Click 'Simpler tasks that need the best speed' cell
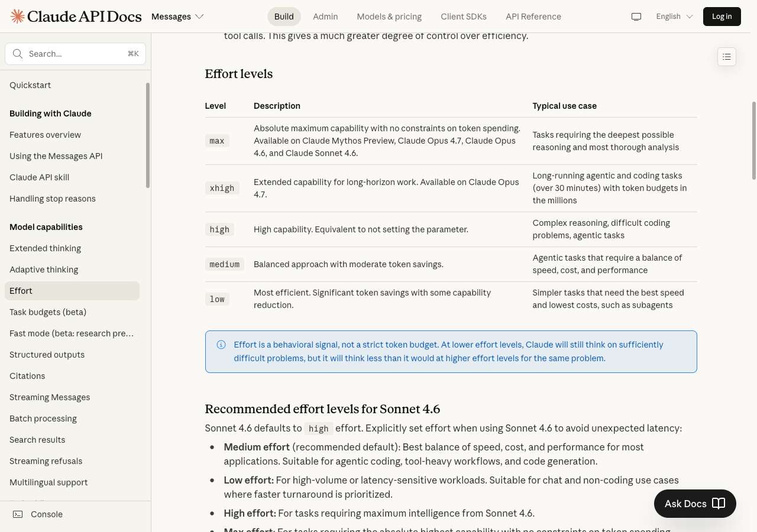 coord(608,299)
